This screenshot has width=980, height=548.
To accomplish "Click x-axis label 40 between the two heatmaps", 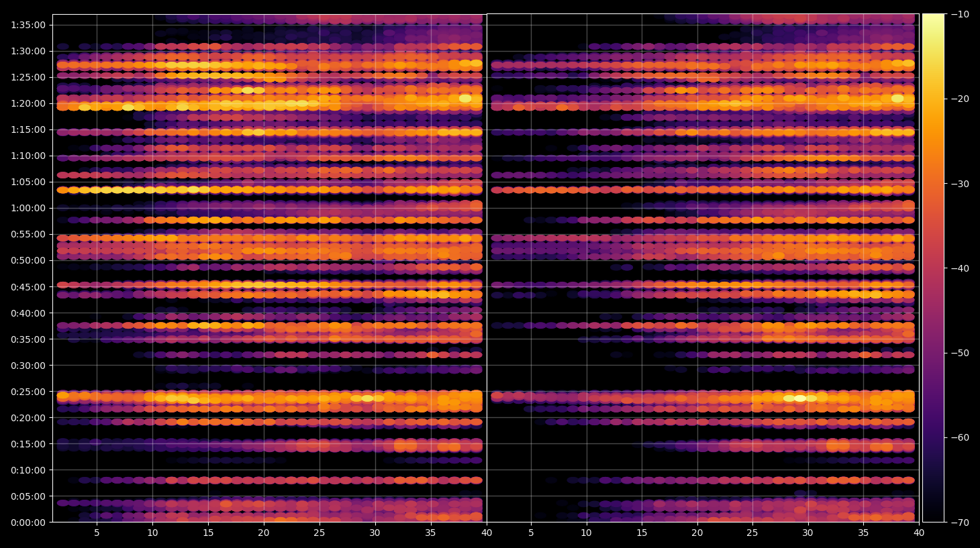I will point(487,533).
